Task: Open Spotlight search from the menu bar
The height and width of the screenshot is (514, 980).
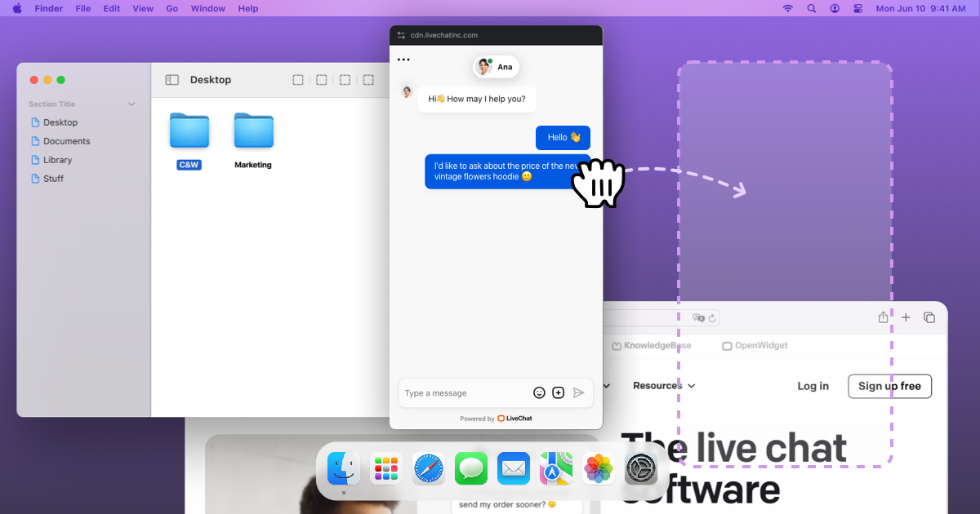Action: pos(811,8)
